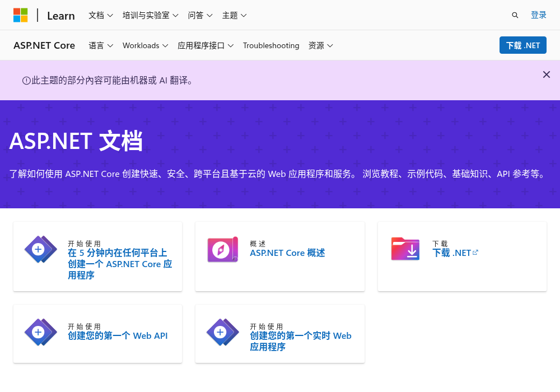Open the search magnifier icon
Image resolution: width=560 pixels, height=392 pixels.
pyautogui.click(x=515, y=15)
